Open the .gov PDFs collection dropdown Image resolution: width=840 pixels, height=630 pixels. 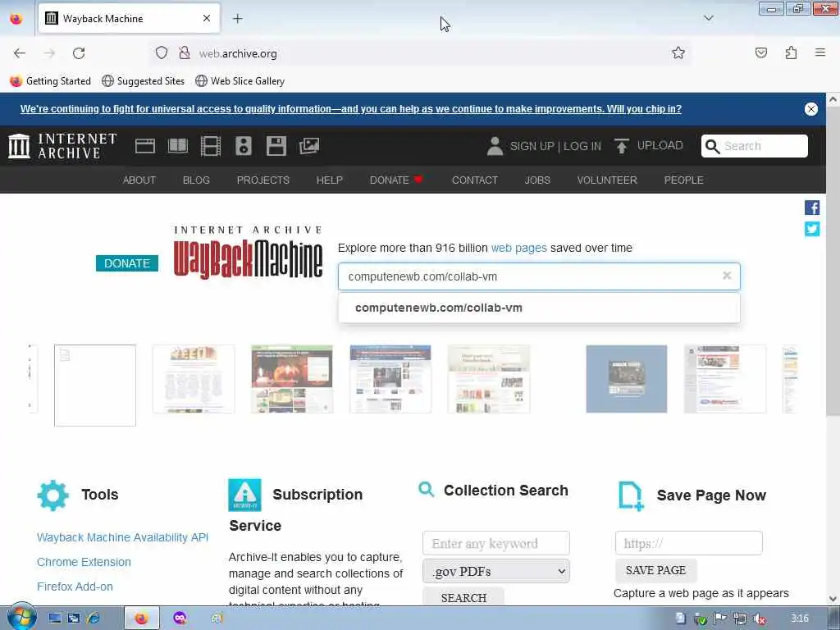(x=496, y=571)
